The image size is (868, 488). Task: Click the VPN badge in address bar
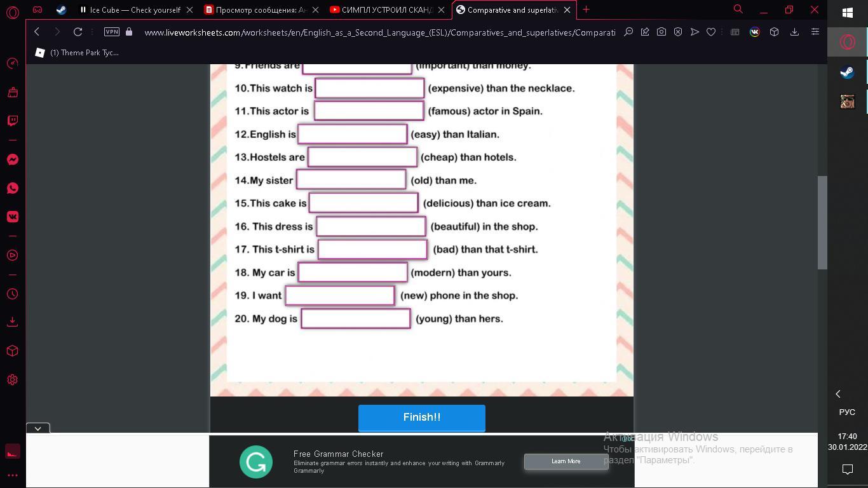click(x=112, y=32)
